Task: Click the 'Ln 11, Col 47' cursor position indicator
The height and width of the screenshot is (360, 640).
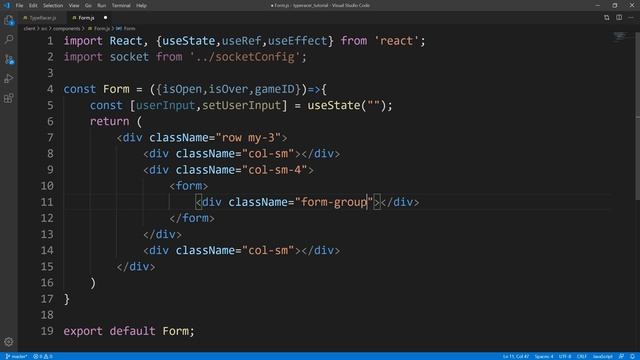Action: [x=516, y=356]
